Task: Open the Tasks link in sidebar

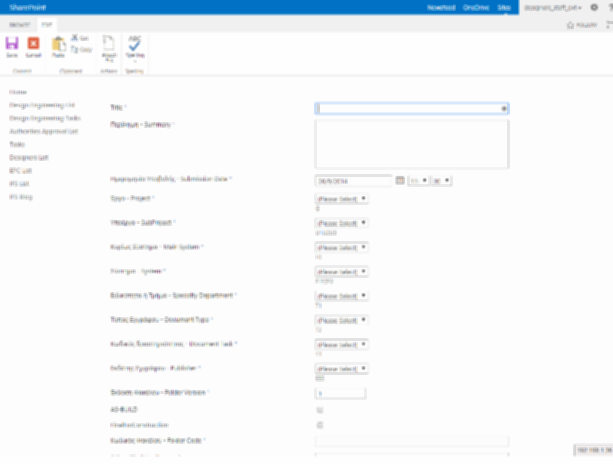Action: click(17, 144)
